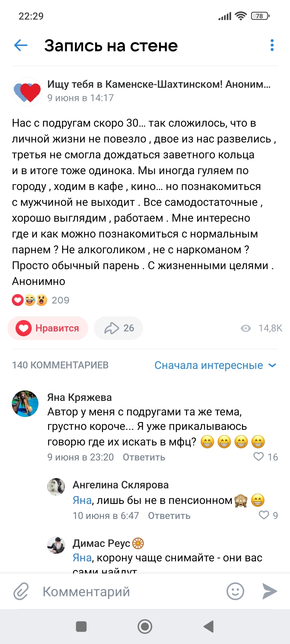290x644 pixels.
Task: Open the Сначала интересные sort dropdown
Action: coord(215,365)
